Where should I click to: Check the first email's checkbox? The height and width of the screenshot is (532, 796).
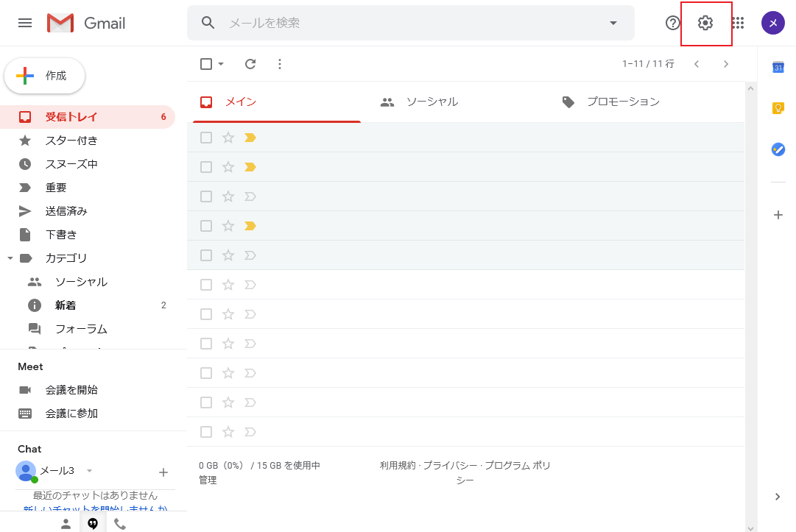point(206,138)
